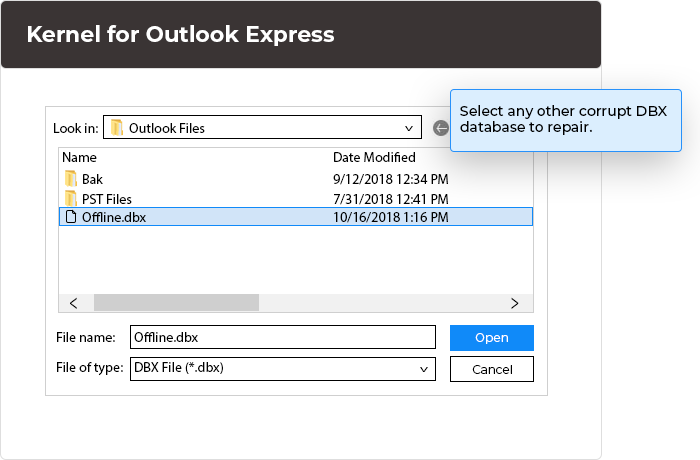Click the horizontal scrollbar thumb

[x=176, y=302]
